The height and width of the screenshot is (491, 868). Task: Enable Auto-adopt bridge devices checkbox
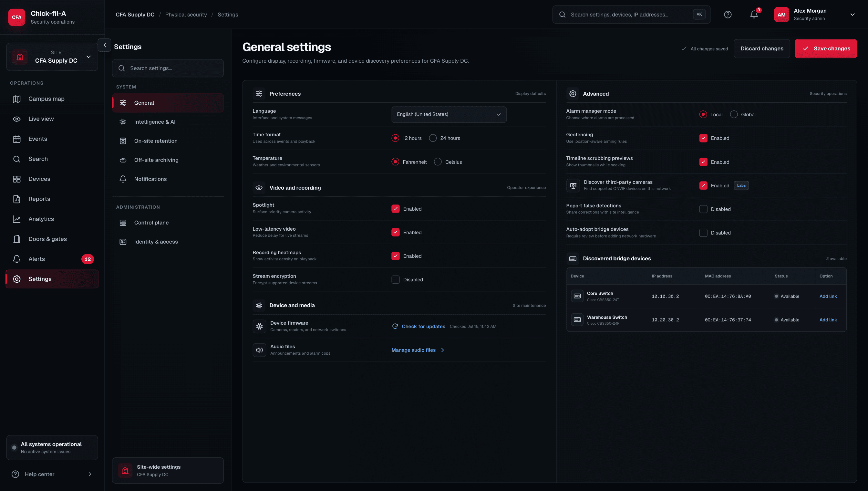[x=703, y=233]
